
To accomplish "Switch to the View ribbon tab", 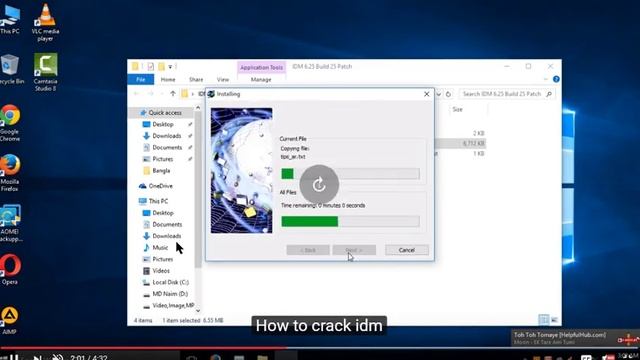I will [223, 79].
